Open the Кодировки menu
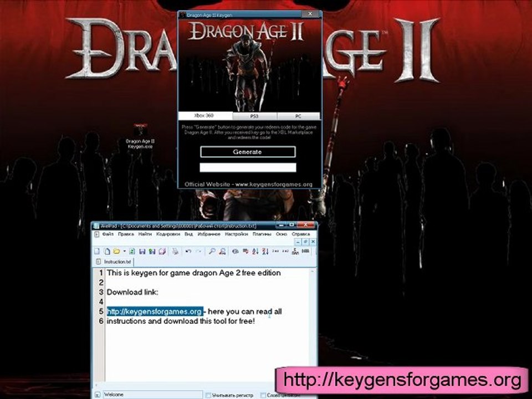532x399 pixels. pos(168,234)
